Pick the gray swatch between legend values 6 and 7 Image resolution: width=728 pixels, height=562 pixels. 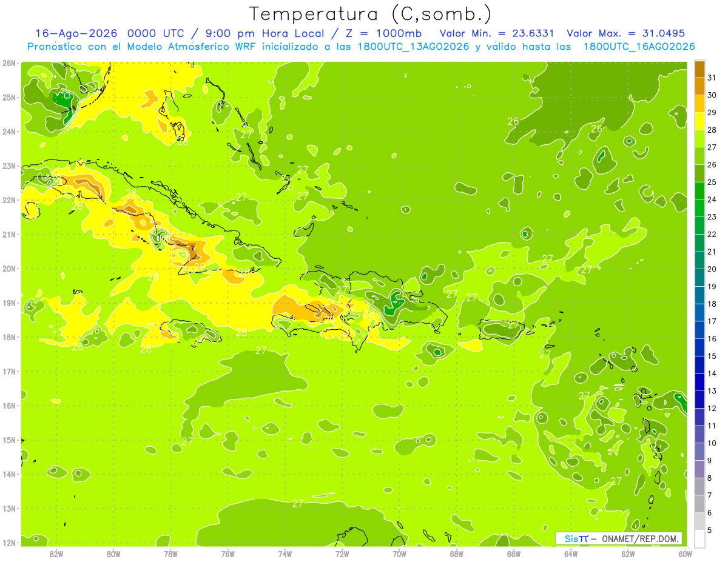click(699, 504)
